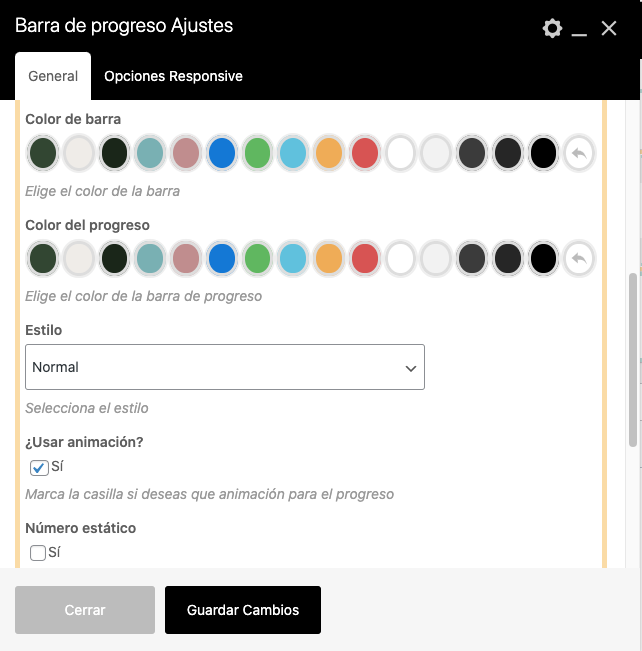Open the settings gear icon in header
This screenshot has height=651, width=642.
pos(552,28)
